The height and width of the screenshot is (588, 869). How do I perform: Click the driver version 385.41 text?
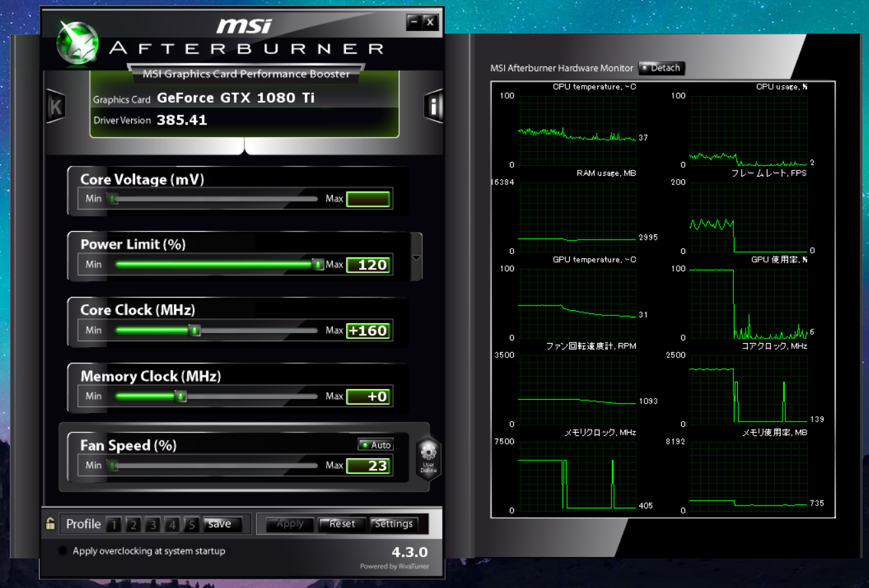pos(182,120)
